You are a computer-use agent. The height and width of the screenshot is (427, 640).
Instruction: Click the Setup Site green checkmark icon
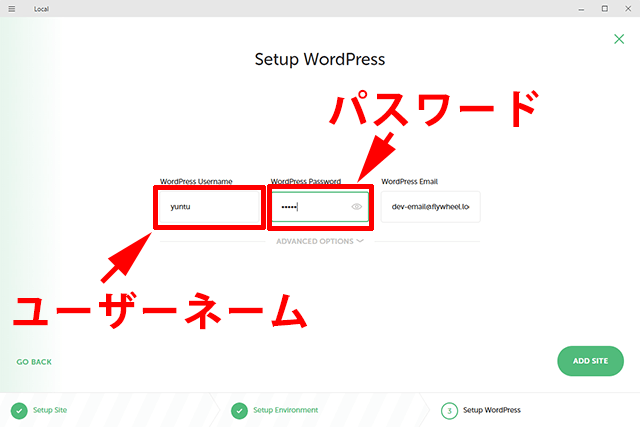click(x=19, y=411)
